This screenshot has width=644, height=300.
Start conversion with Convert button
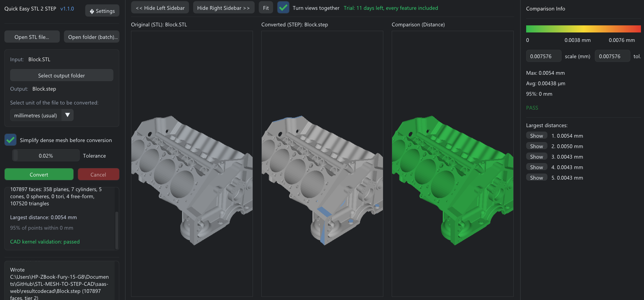(39, 175)
